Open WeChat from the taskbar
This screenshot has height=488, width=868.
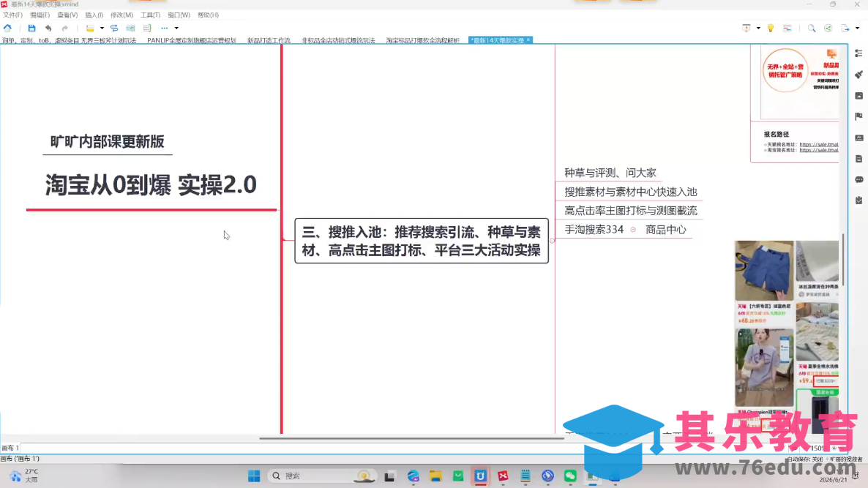570,476
